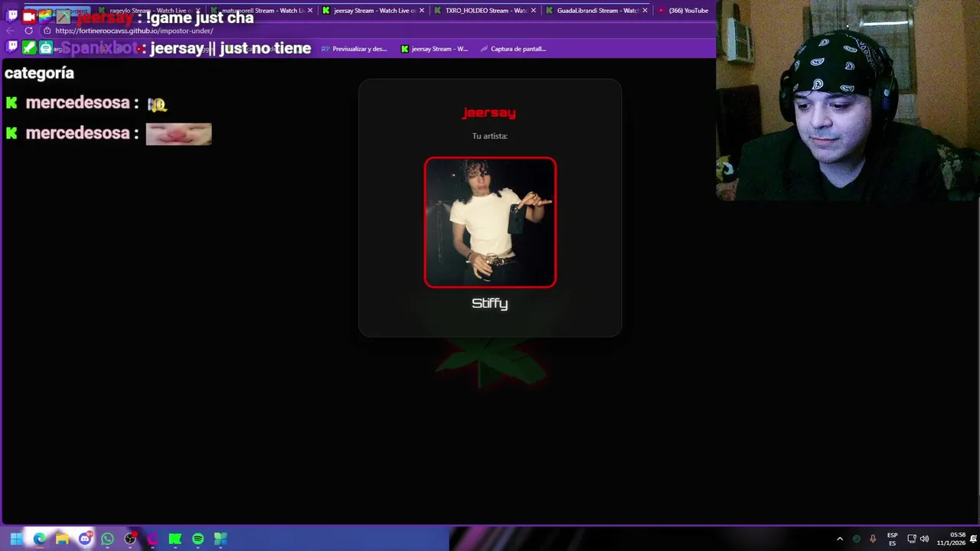Switch to the TXRO_HOLDEO Stream tab
980x551 pixels.
point(485,11)
